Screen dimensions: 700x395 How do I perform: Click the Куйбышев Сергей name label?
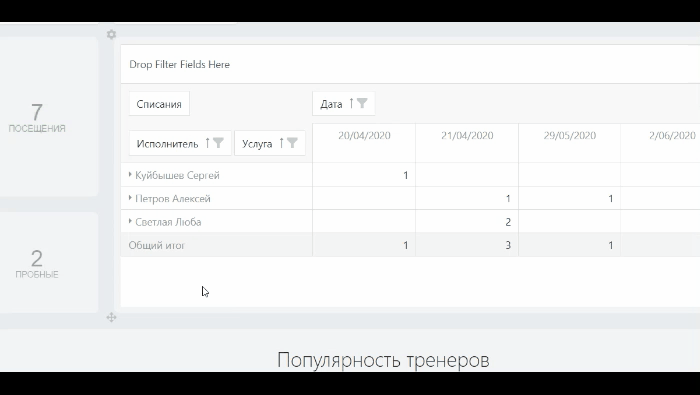[177, 175]
